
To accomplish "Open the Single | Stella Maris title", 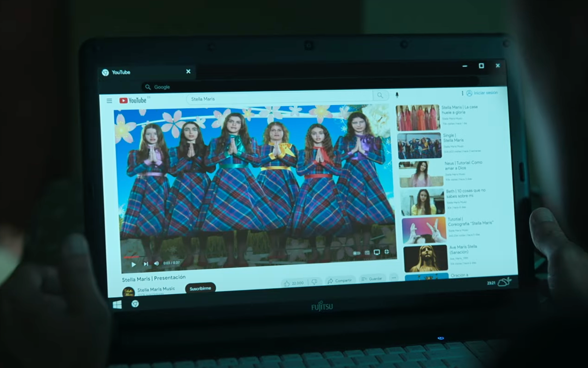I will coord(453,138).
